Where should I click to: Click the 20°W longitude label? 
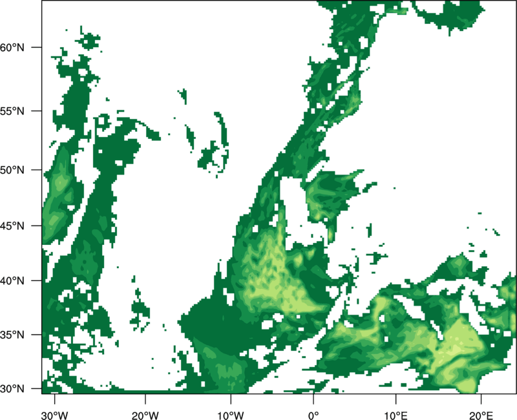coord(145,415)
